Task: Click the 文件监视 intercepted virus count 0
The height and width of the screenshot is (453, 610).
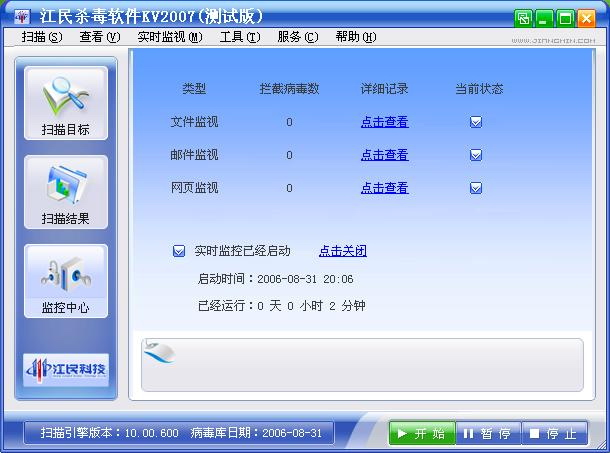Action: [289, 123]
